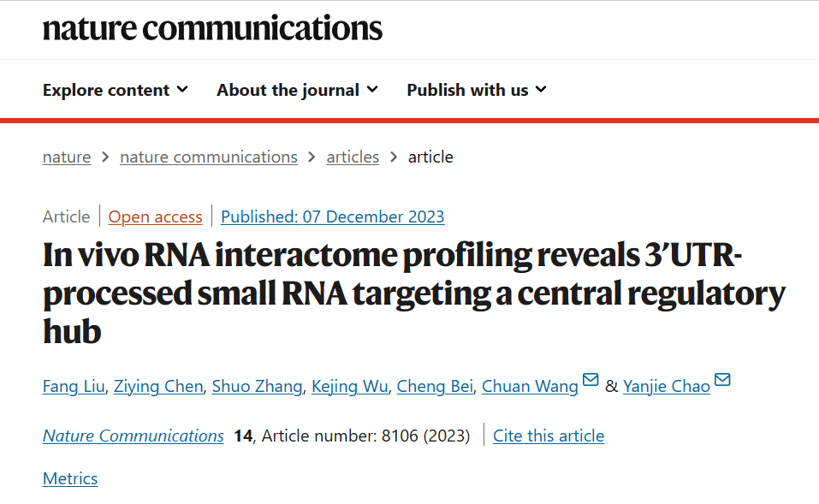Click the email envelope icon beside Yanjie Chao
Screen dimensions: 819x504
722,380
